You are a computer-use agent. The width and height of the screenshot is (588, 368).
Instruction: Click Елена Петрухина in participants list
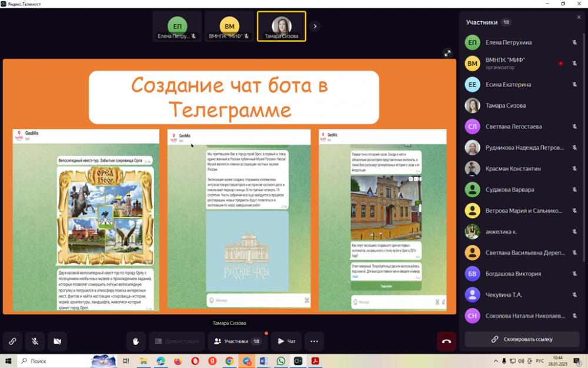tap(508, 42)
